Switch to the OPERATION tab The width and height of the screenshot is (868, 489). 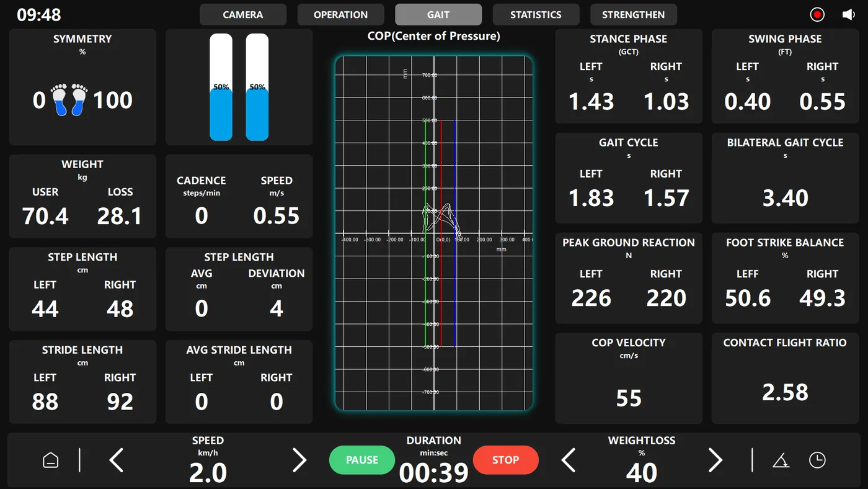click(x=340, y=14)
